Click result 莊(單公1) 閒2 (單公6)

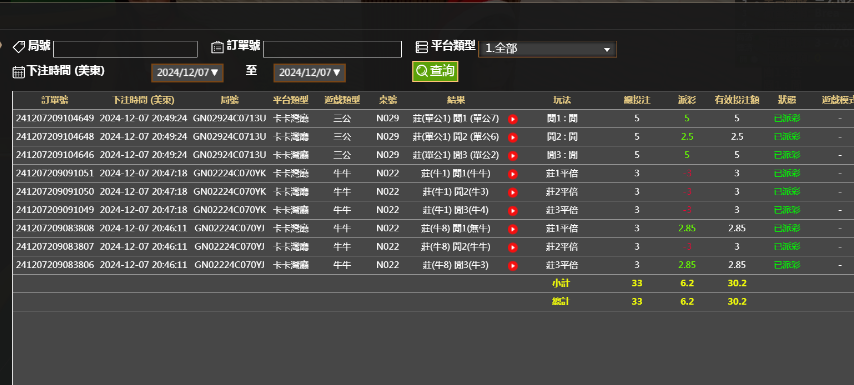(456, 137)
